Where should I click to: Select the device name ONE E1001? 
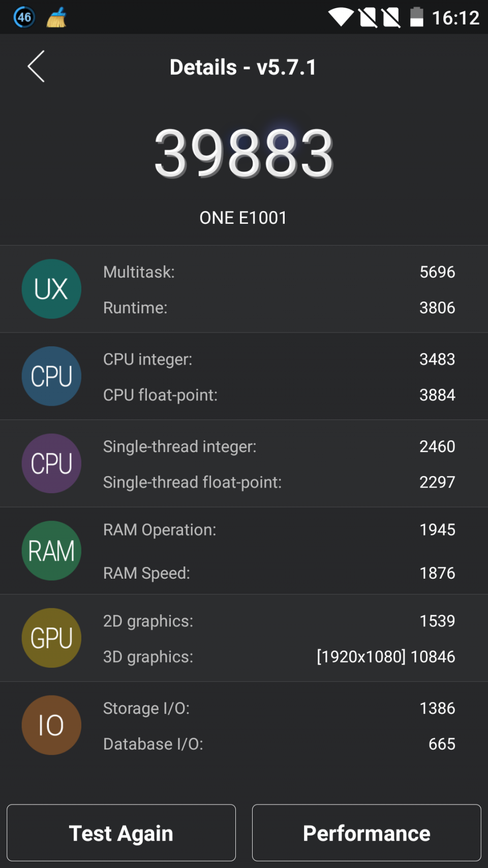pyautogui.click(x=243, y=218)
